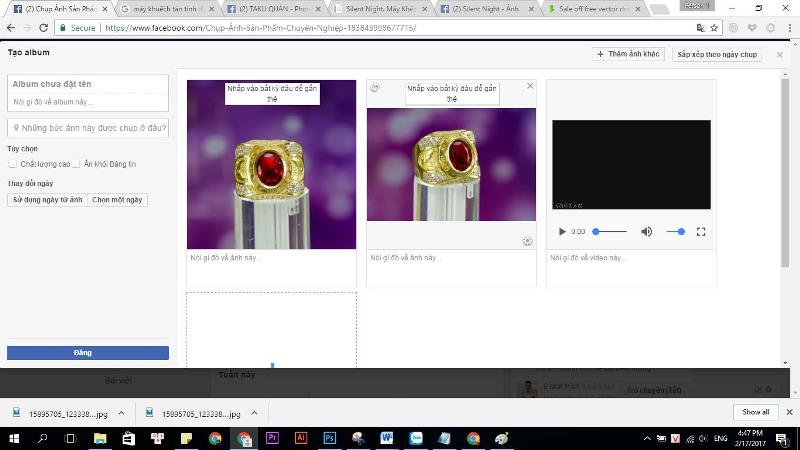Screen dimensions: 800x450
Task: Click the video volume slider
Action: (x=675, y=231)
